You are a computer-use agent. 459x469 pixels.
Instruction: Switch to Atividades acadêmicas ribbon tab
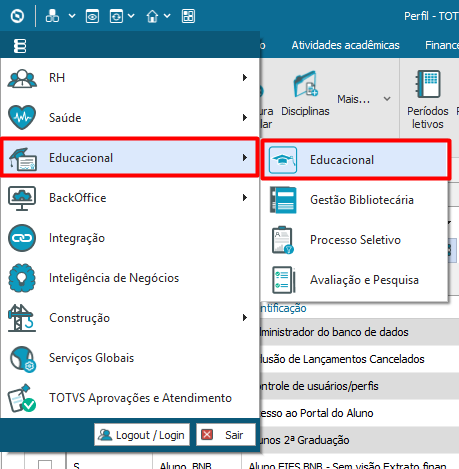(x=346, y=45)
